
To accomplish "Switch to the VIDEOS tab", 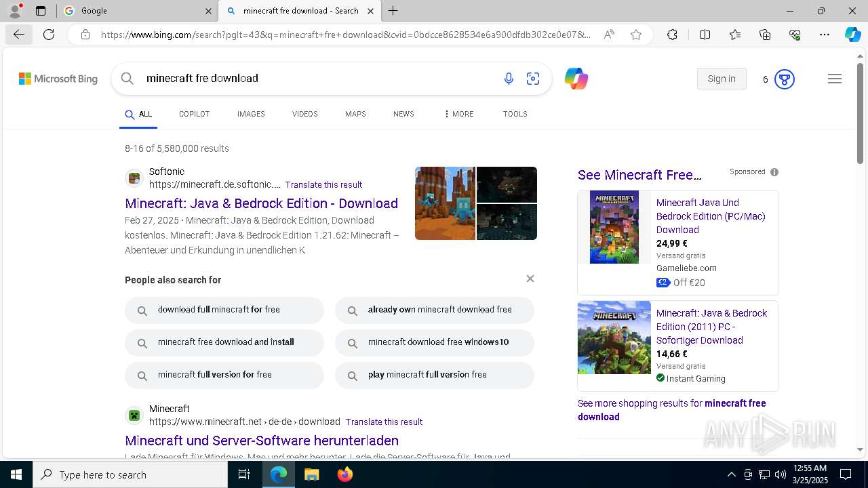I will 305,114.
